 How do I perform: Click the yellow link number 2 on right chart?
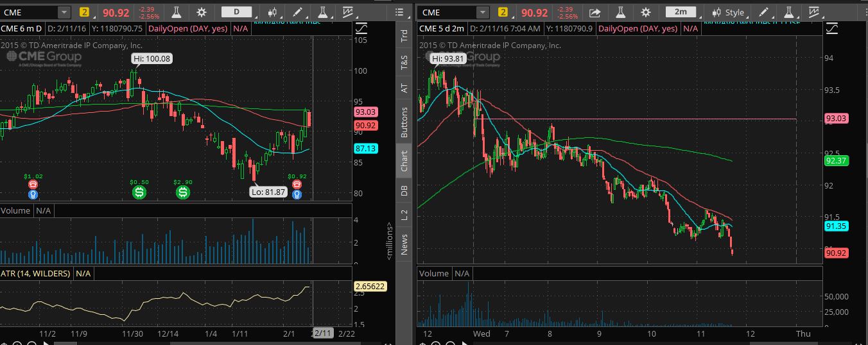pyautogui.click(x=503, y=12)
